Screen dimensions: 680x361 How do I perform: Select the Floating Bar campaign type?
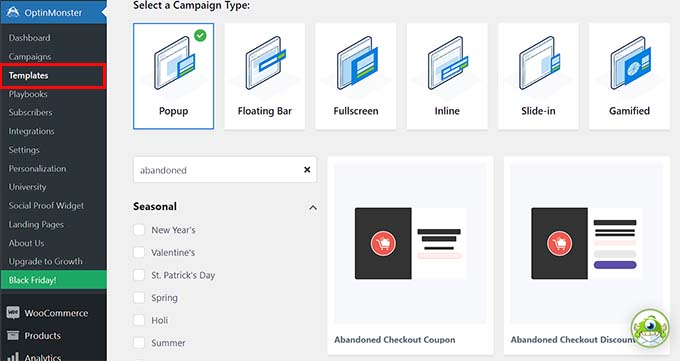(265, 76)
